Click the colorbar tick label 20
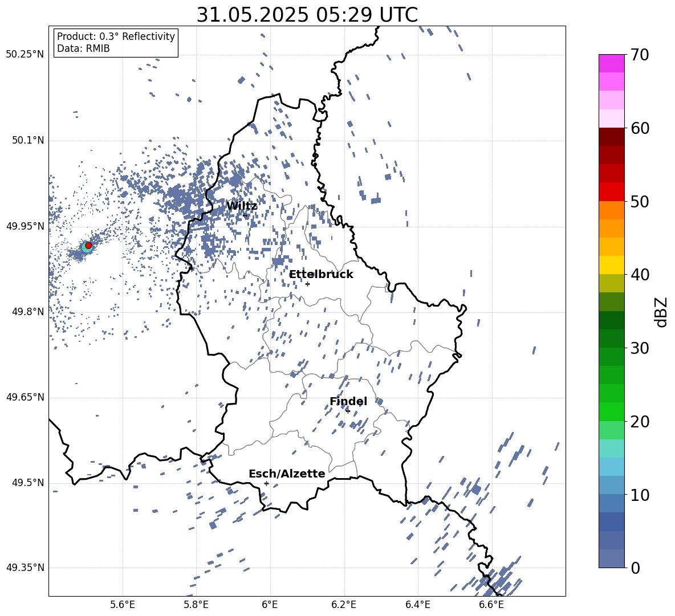The width and height of the screenshot is (675, 616). click(640, 422)
